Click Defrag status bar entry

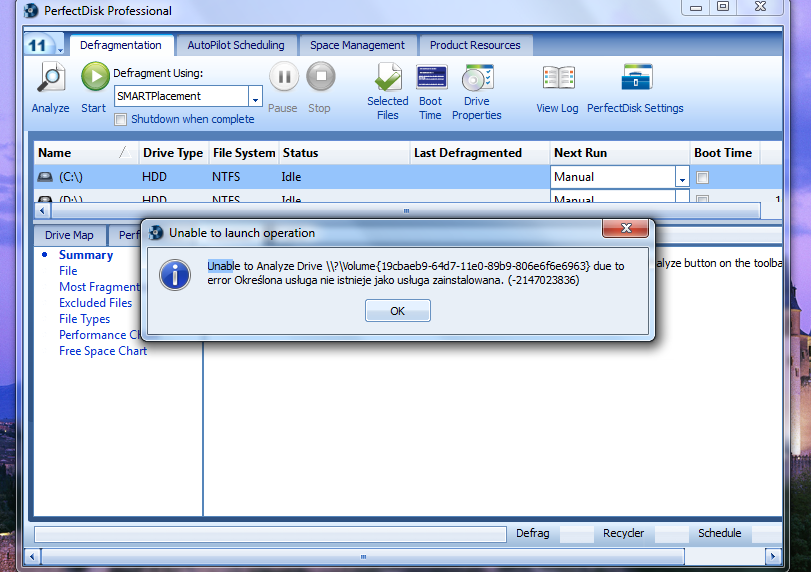(x=533, y=533)
